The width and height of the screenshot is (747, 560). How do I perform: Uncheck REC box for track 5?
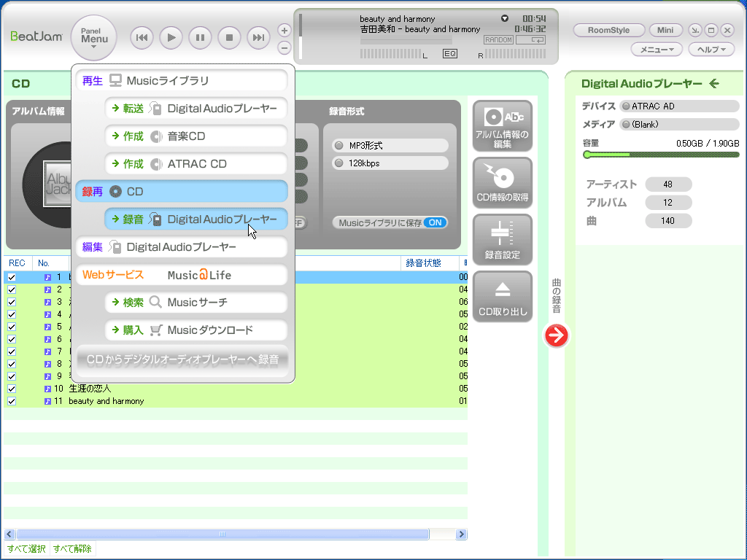click(x=12, y=327)
